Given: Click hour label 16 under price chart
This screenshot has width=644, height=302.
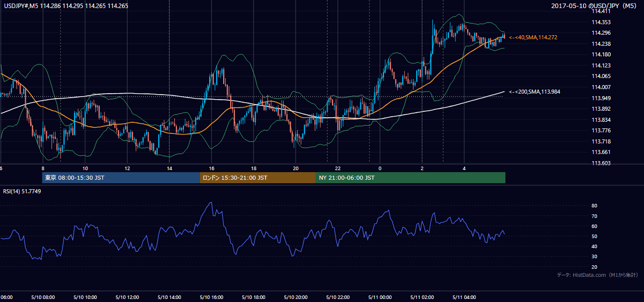Looking at the screenshot, I should click(x=212, y=168).
